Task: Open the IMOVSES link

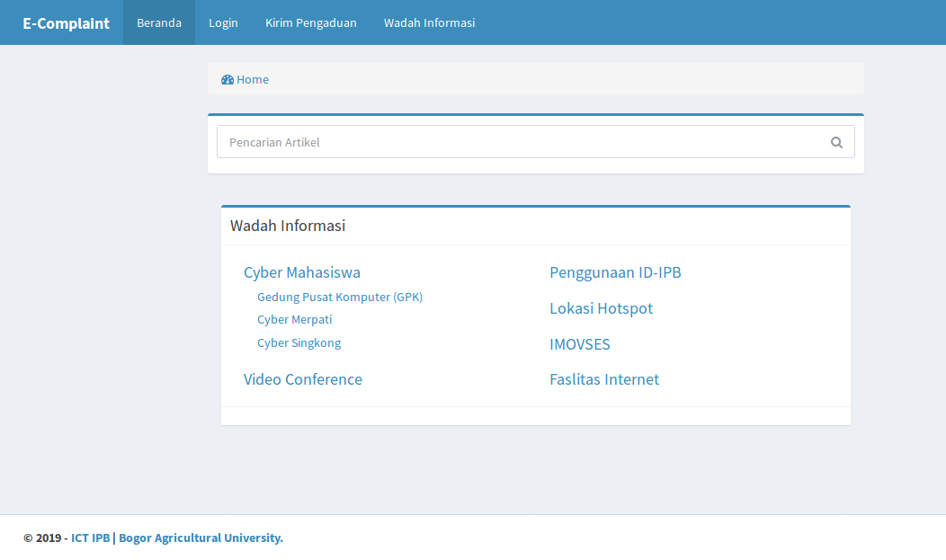Action: pos(579,344)
